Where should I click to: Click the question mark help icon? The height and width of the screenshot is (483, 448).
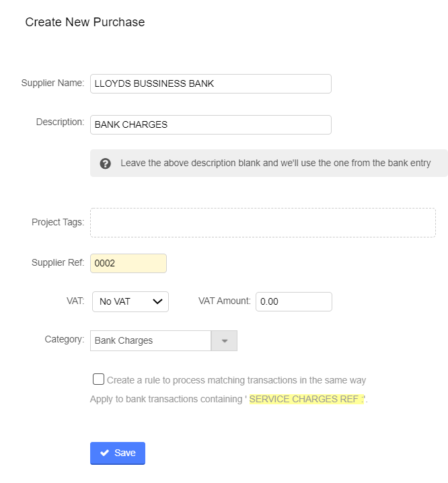pos(106,163)
